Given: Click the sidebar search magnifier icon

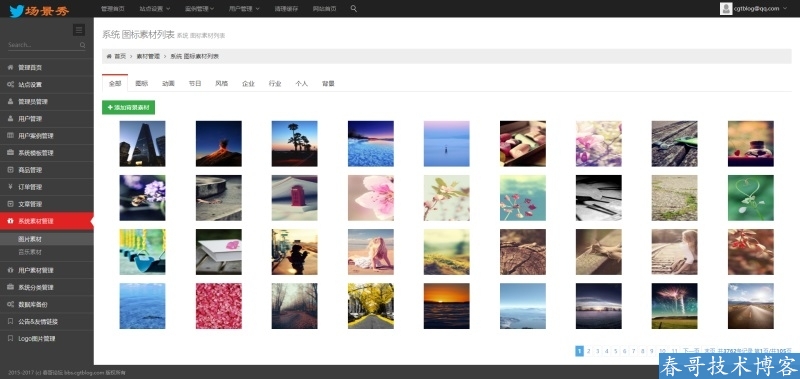Looking at the screenshot, I should pyautogui.click(x=82, y=45).
